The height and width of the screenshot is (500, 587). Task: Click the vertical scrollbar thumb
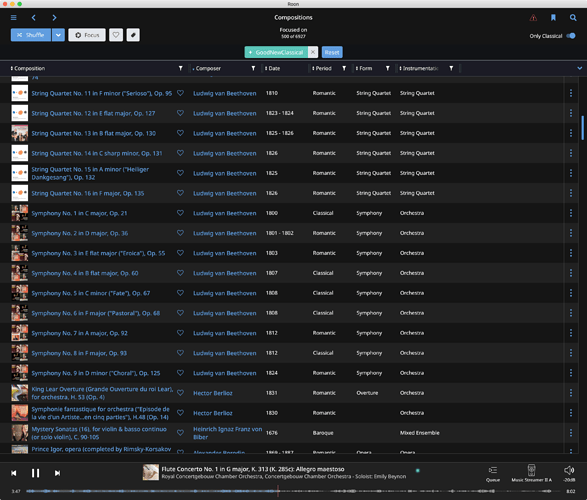pyautogui.click(x=583, y=128)
